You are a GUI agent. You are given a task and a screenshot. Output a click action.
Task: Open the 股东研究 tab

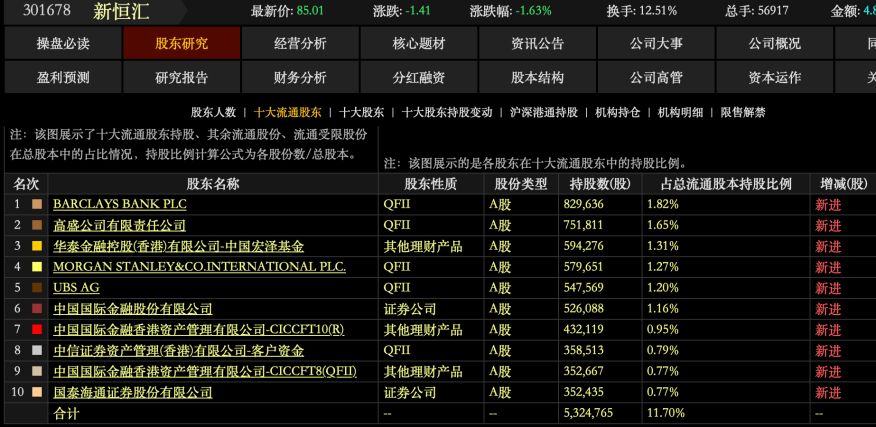182,44
